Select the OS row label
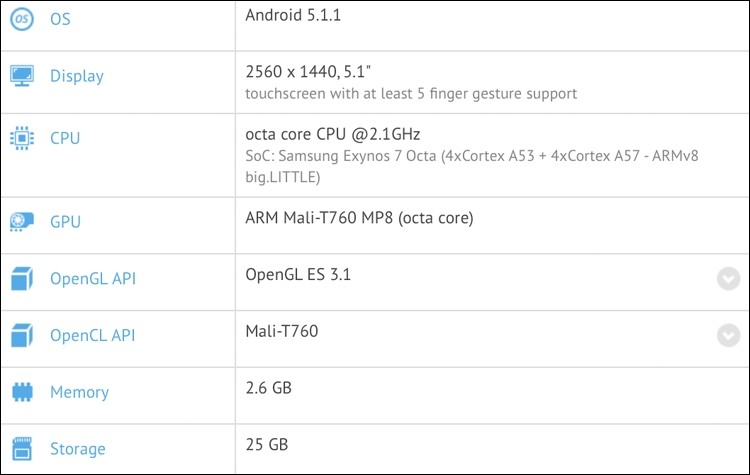The width and height of the screenshot is (750, 475). (60, 19)
